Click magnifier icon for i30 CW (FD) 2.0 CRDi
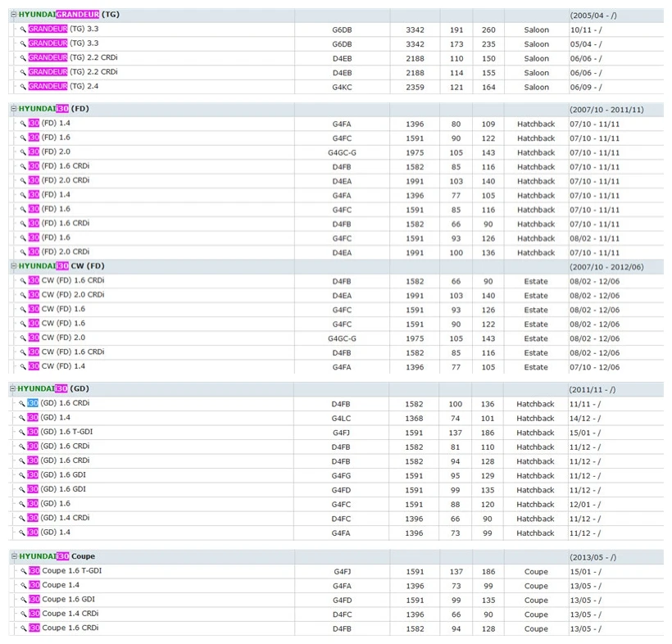672x644 pixels. [x=23, y=295]
